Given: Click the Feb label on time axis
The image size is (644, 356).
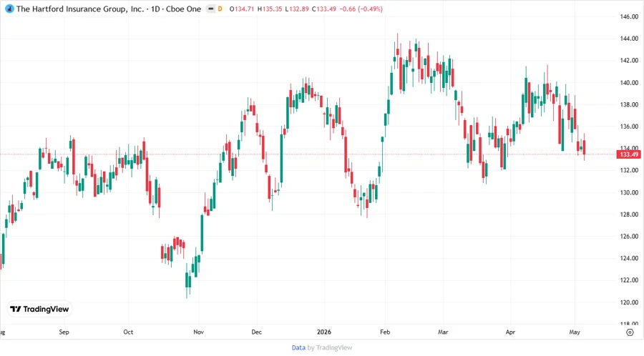Looking at the screenshot, I should click(385, 332).
